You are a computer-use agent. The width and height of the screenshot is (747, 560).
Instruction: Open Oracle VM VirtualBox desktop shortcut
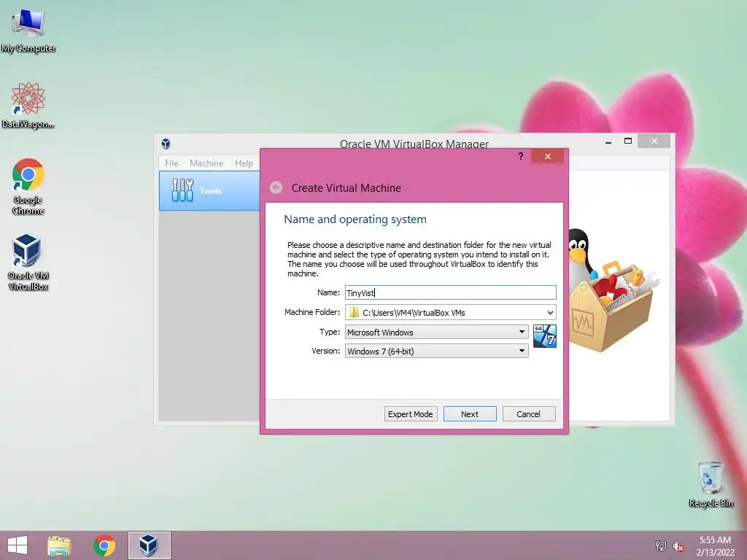pyautogui.click(x=28, y=262)
